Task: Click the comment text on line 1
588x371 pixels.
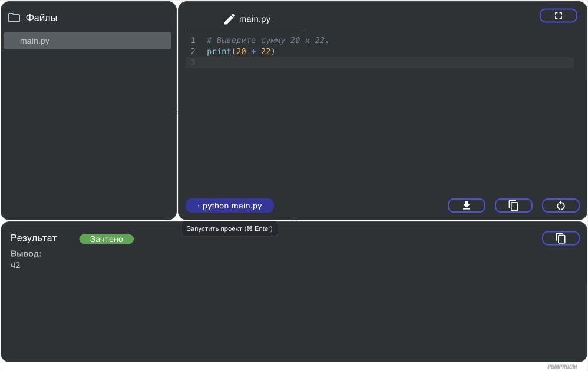Action: point(267,40)
